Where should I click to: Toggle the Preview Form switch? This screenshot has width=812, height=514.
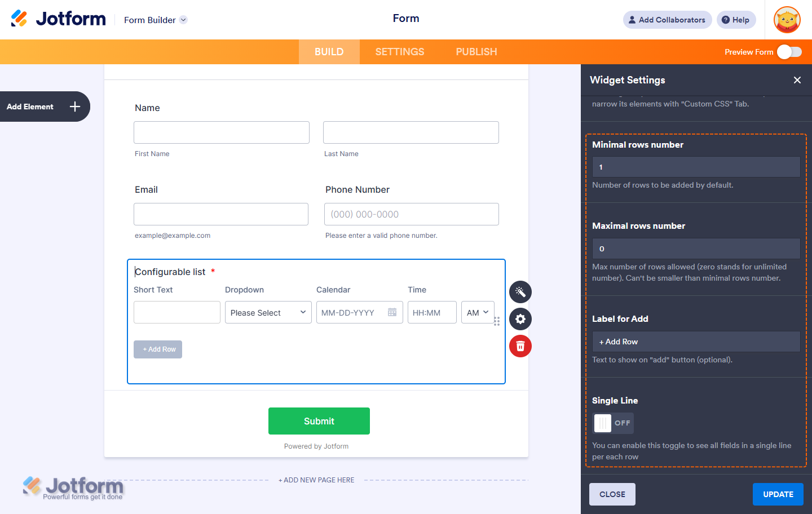point(789,52)
